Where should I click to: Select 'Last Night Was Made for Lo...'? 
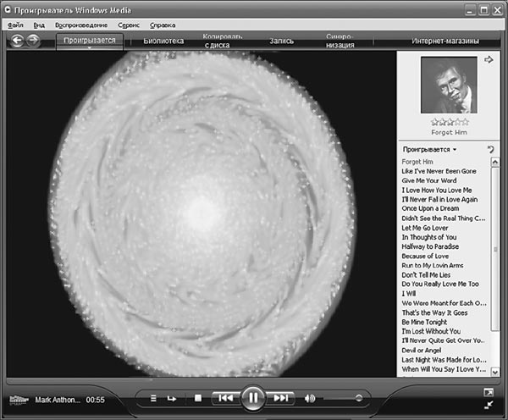[444, 360]
